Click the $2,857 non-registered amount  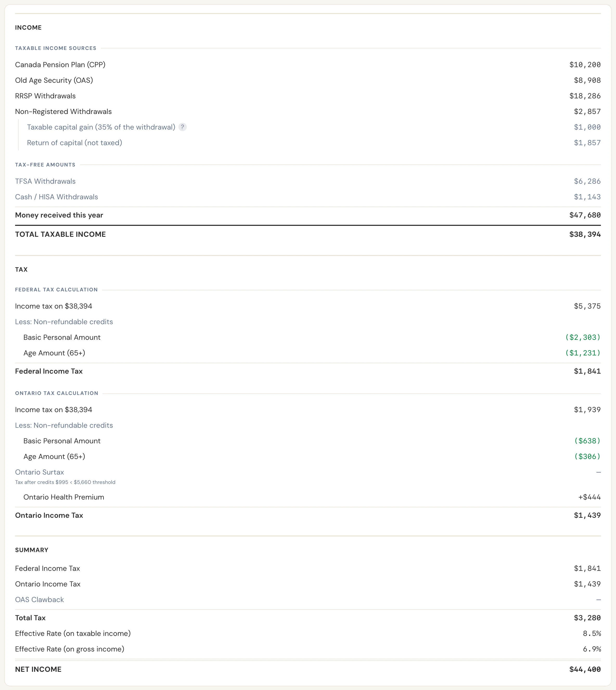pos(587,111)
